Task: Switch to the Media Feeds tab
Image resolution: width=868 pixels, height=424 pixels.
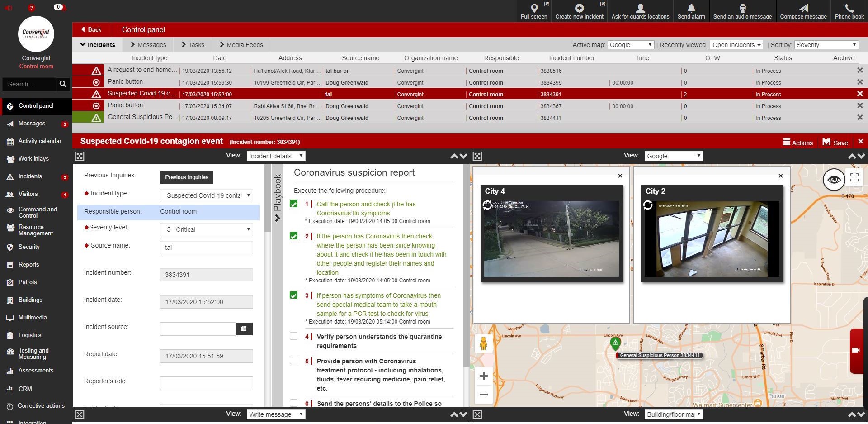Action: (x=241, y=45)
